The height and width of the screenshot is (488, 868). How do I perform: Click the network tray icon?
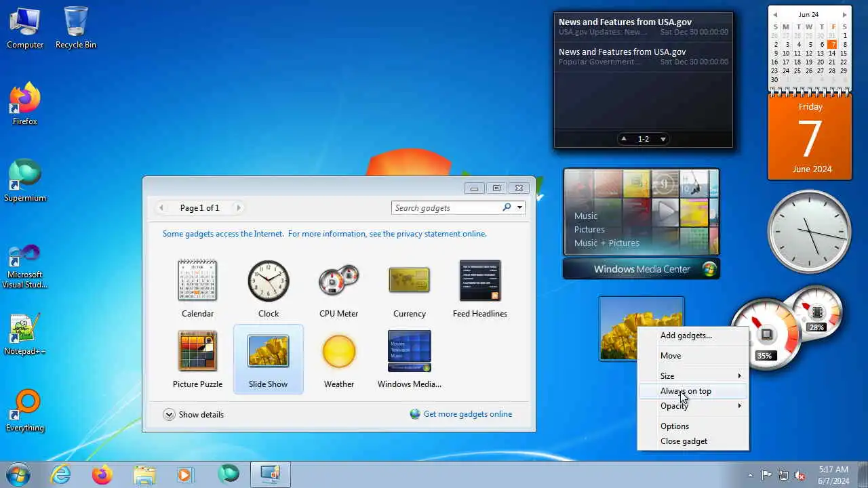(x=783, y=475)
